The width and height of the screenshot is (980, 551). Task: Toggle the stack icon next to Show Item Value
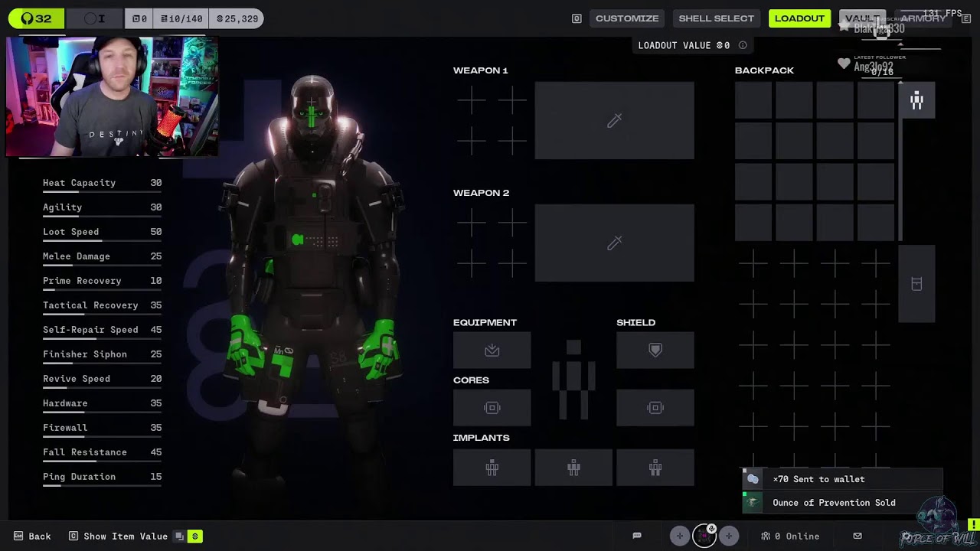(180, 536)
